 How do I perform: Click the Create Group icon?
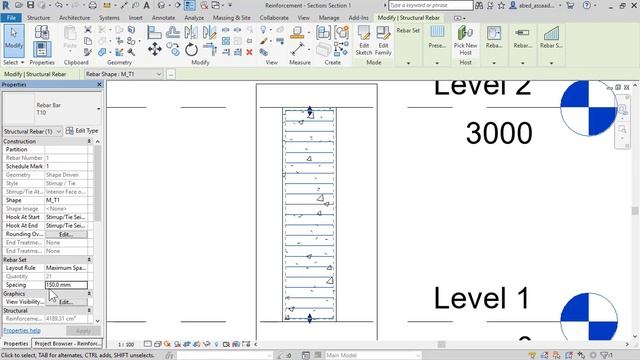pyautogui.click(x=342, y=33)
